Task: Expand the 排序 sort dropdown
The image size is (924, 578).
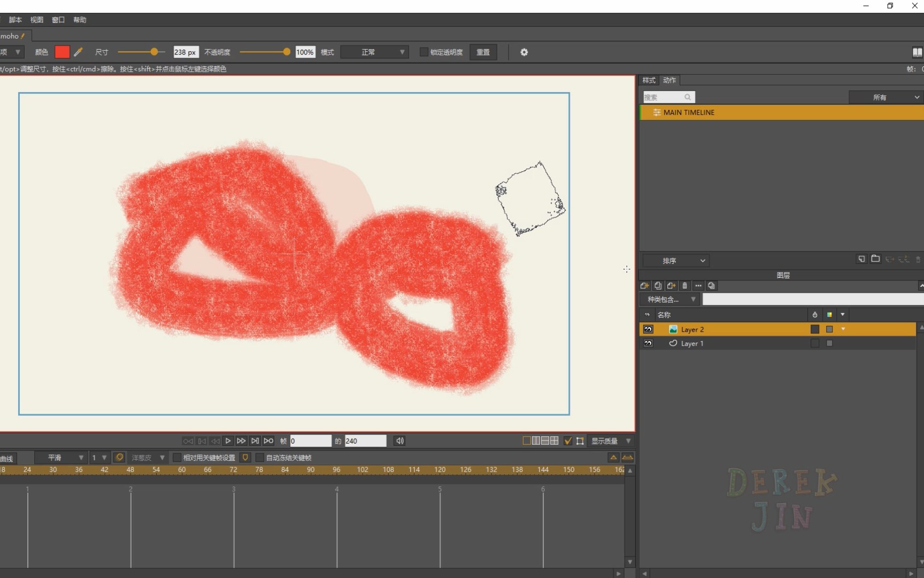Action: [x=676, y=261]
